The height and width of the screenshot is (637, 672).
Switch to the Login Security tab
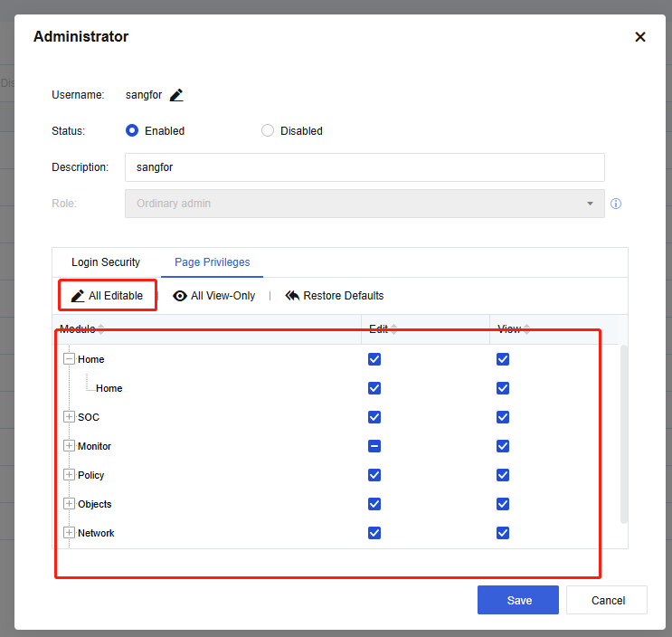click(x=106, y=262)
